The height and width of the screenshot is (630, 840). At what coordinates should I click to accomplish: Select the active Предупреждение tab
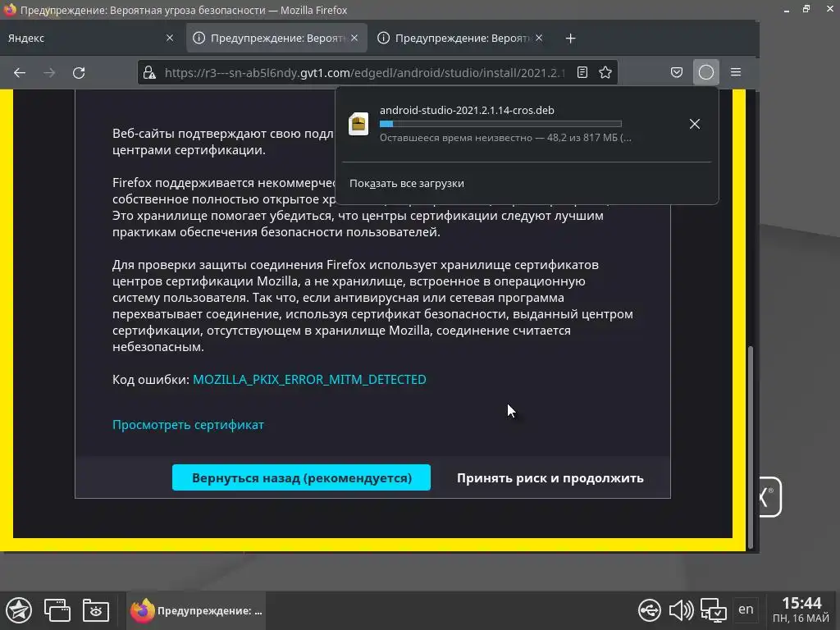(x=276, y=38)
